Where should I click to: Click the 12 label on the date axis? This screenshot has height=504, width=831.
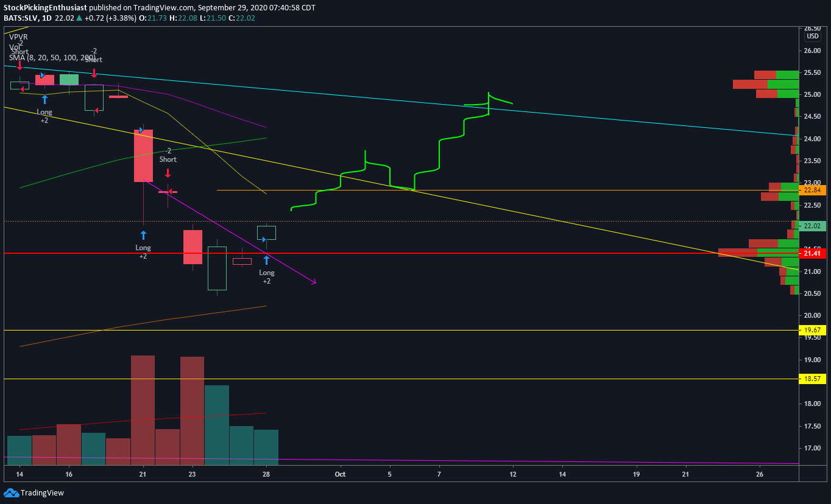point(512,474)
